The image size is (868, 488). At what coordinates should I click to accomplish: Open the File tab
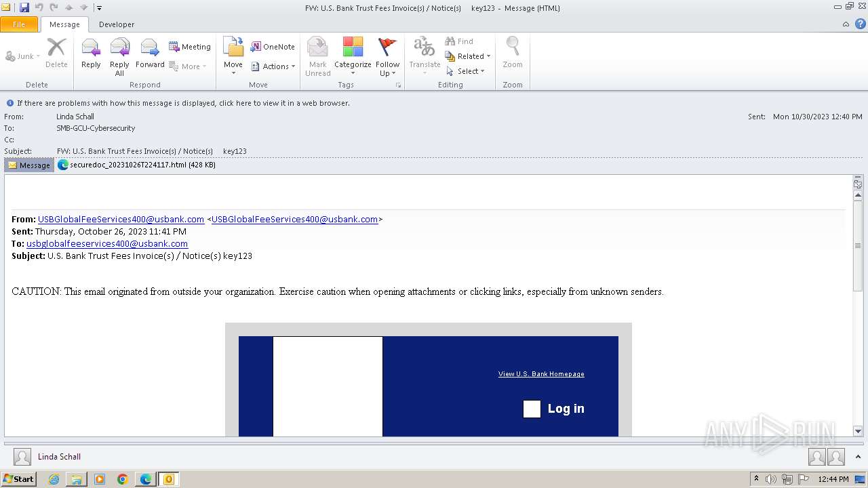(x=19, y=24)
